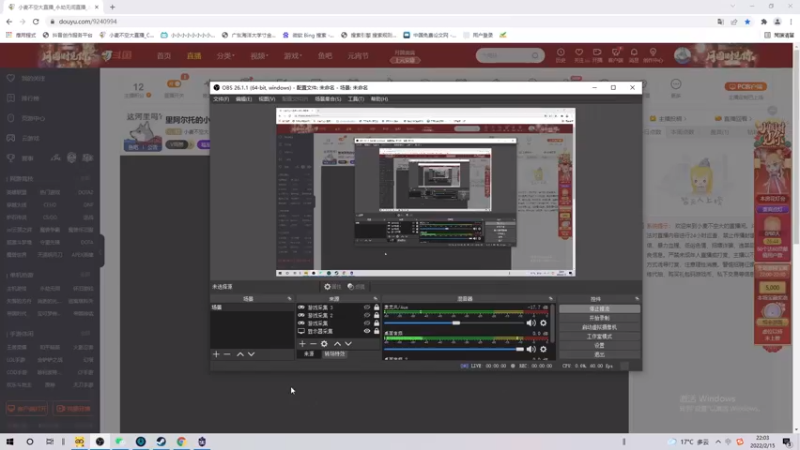The height and width of the screenshot is (450, 800).
Task: Expand the 分类 dropdown in Douyu nav
Action: [225, 56]
